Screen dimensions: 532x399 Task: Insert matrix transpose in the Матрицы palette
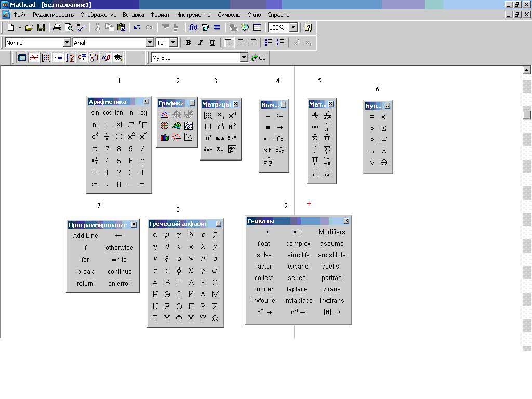(x=208, y=138)
